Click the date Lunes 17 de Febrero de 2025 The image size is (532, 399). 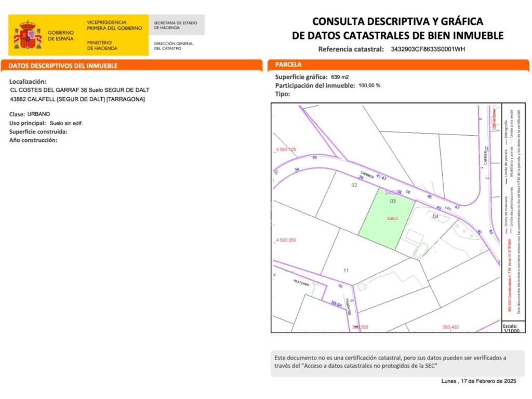pyautogui.click(x=478, y=381)
